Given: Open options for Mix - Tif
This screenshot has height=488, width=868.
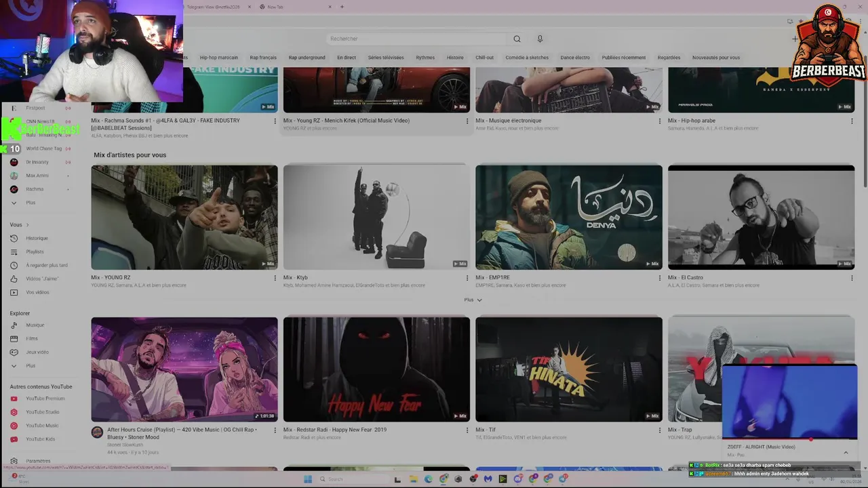Looking at the screenshot, I should 660,430.
